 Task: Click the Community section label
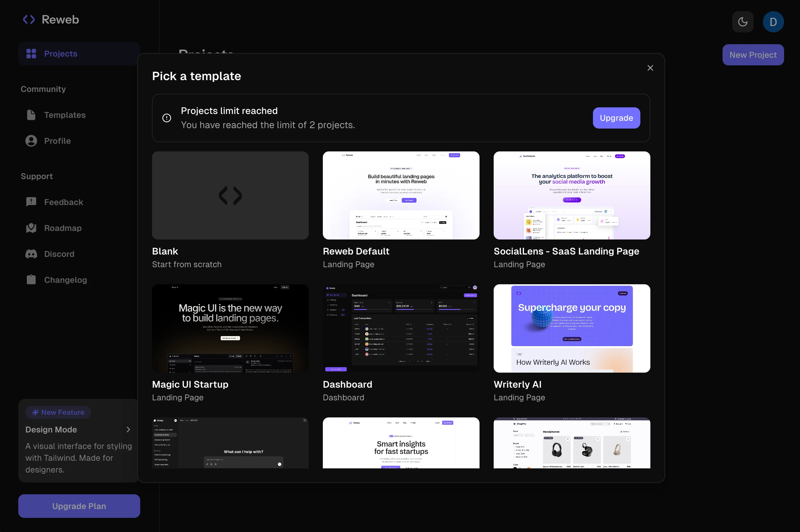[43, 89]
